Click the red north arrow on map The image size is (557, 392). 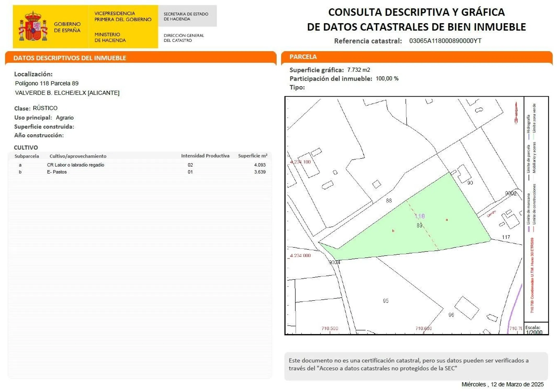(x=516, y=113)
